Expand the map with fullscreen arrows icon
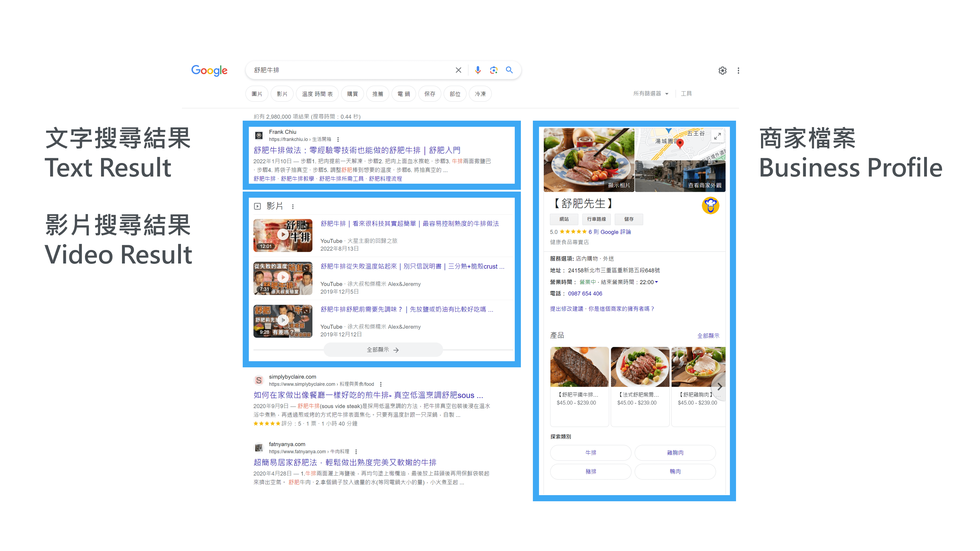 coord(717,136)
